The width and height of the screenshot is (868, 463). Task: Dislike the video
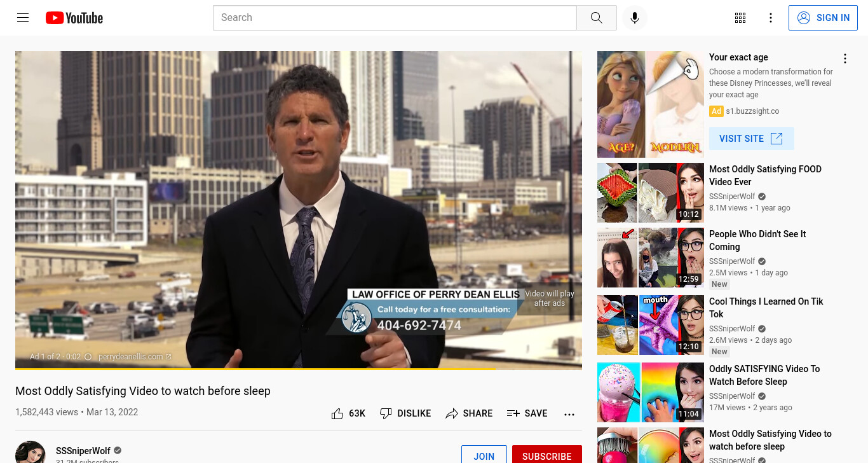(x=405, y=413)
